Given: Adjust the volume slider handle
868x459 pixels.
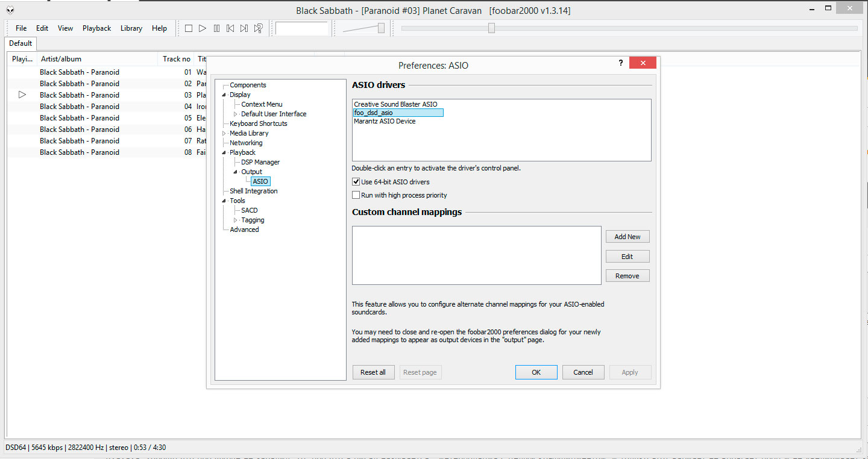Looking at the screenshot, I should coord(381,28).
